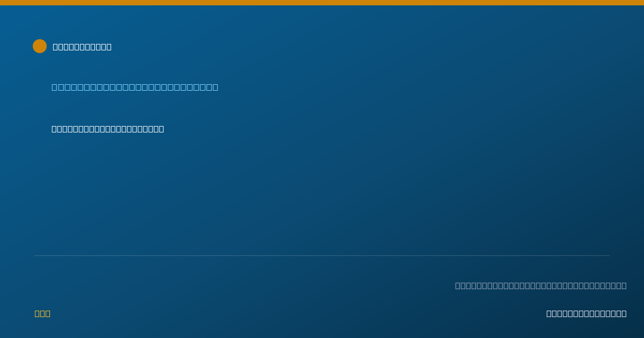This screenshot has height=338, width=644.
Task: Click the orange accent bar along the top edge
Action: [322, 3]
